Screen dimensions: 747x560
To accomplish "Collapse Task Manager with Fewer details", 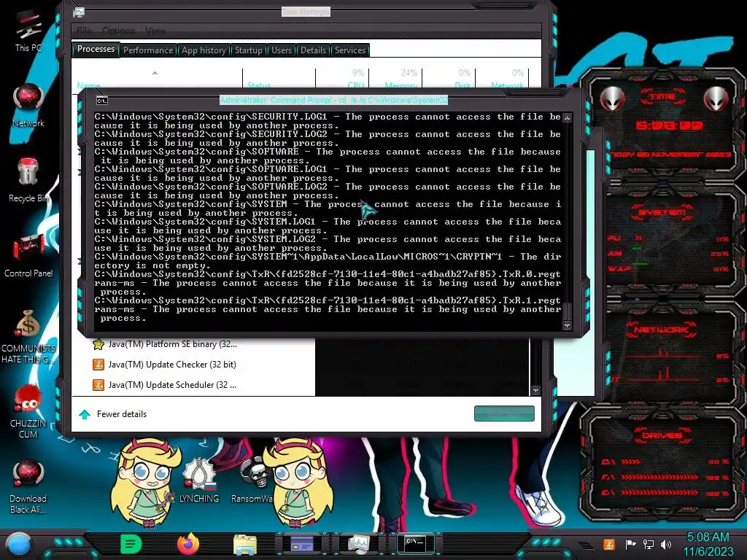I will coord(113,414).
